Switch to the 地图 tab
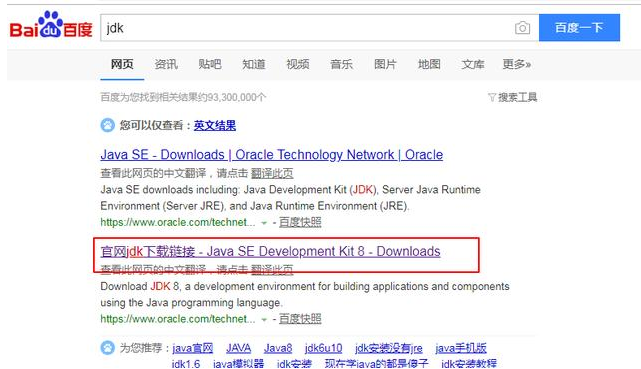The width and height of the screenshot is (641, 369). (429, 64)
